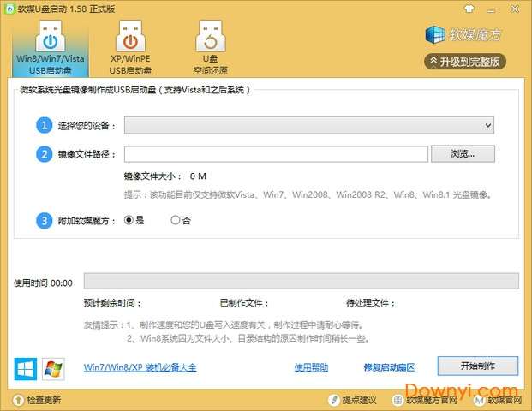Select 否 radio for 附加软媒魔方
The image size is (532, 411).
pos(176,220)
